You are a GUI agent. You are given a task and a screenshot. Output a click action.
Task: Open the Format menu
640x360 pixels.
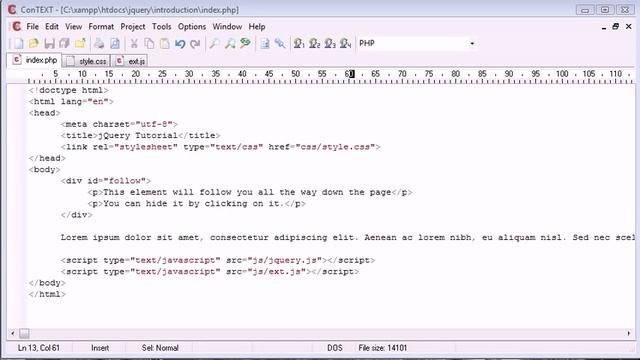pyautogui.click(x=101, y=27)
